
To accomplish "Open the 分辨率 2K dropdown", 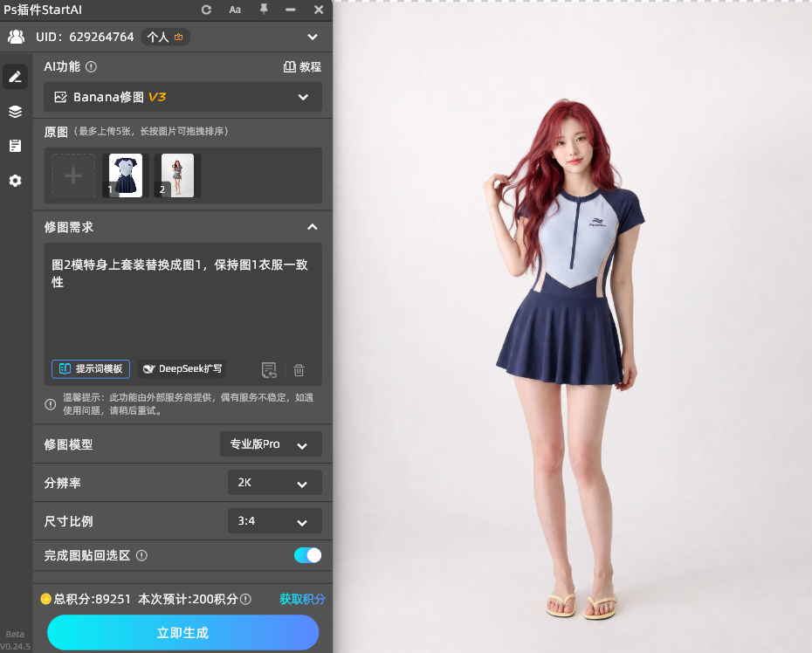I will click(x=275, y=483).
